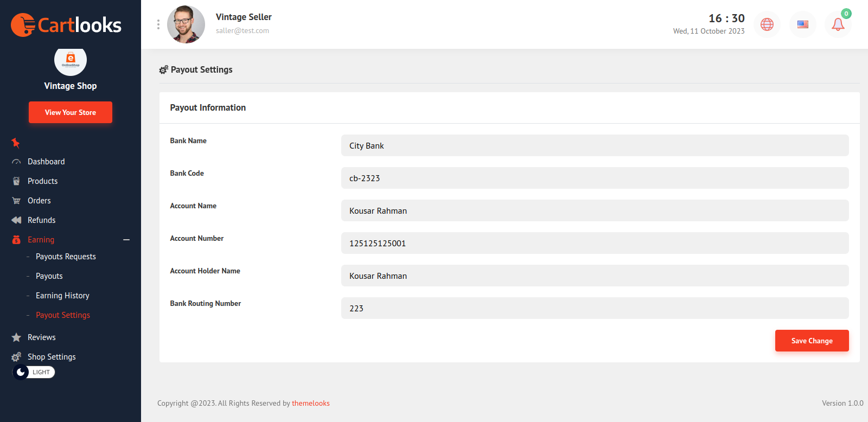868x422 pixels.
Task: Click the globe icon in header
Action: (767, 24)
